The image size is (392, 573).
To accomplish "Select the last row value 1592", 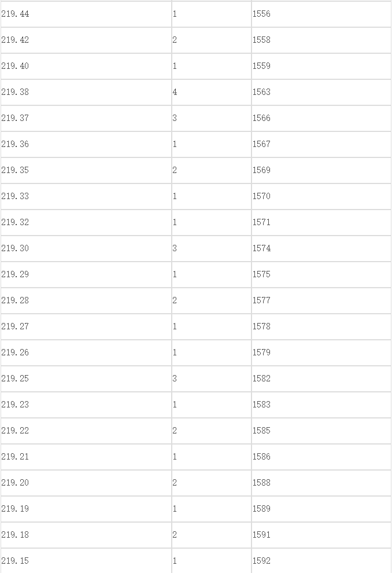I will (x=321, y=561).
